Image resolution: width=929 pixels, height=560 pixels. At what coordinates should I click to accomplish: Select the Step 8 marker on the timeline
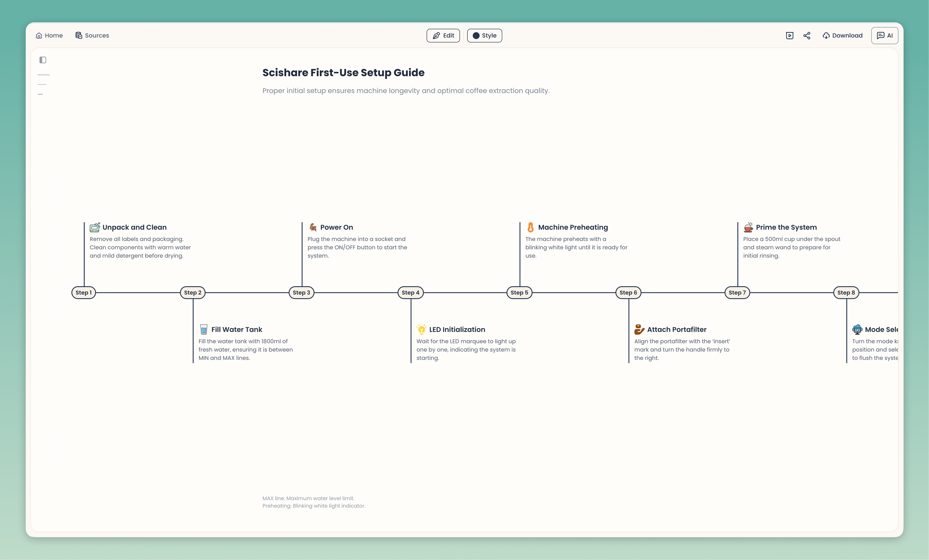click(x=846, y=292)
